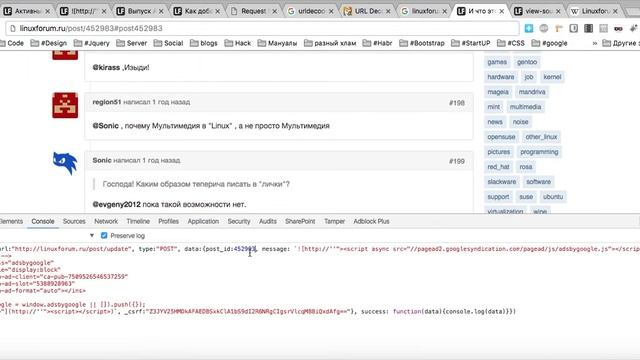
Task: Switch to the SharePoint DevTools tab
Action: pos(300,221)
